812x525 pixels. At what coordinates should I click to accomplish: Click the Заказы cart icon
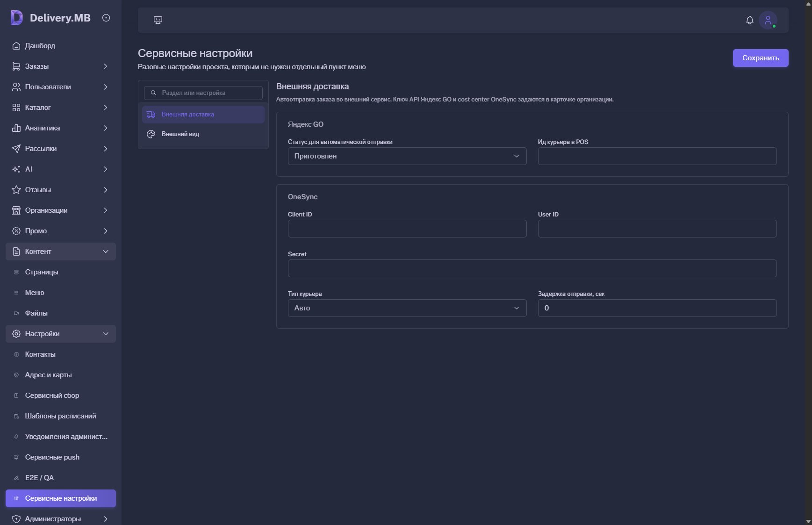16,66
